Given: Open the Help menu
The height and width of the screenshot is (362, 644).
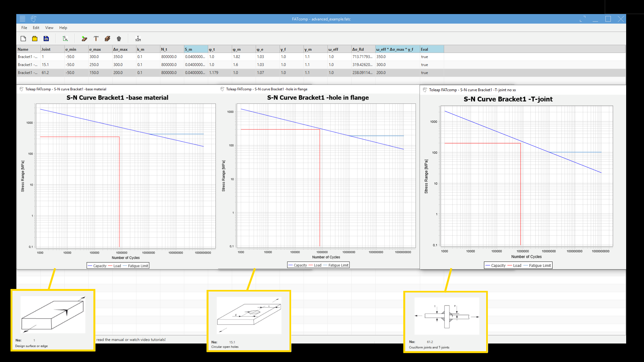Looking at the screenshot, I should click(63, 28).
